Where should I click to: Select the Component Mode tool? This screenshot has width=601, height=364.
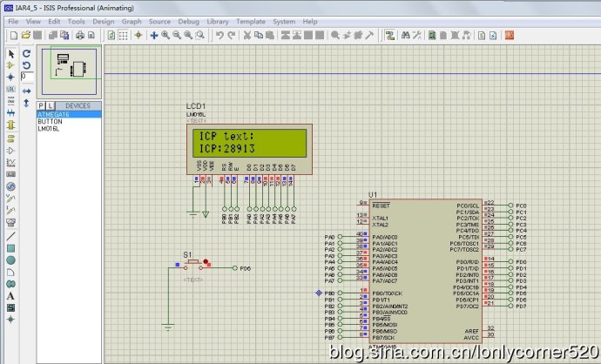tap(10, 66)
